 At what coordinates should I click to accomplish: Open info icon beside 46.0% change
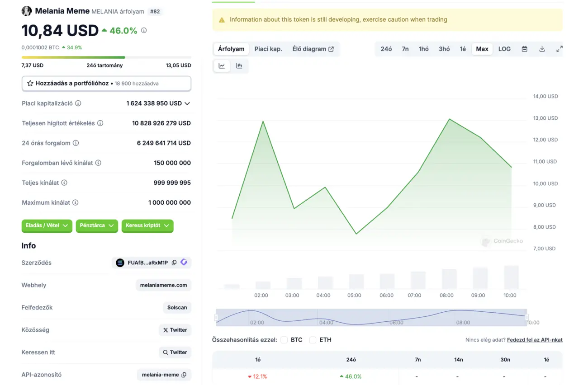144,30
